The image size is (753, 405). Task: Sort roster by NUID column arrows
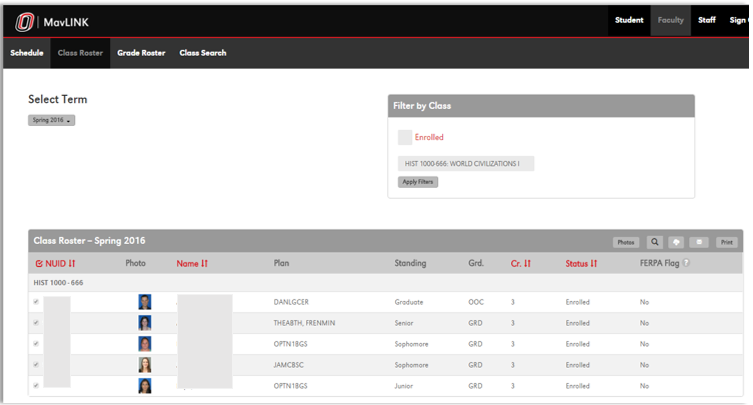72,264
